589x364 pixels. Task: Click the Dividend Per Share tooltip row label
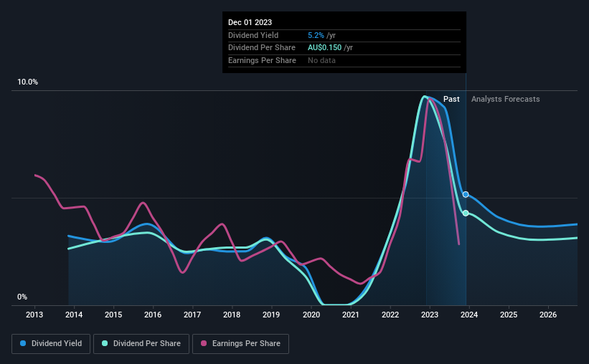tap(262, 48)
